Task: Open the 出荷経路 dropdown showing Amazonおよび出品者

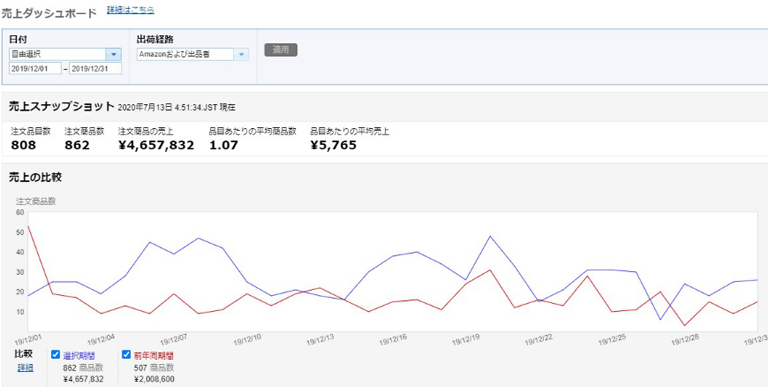Action: point(192,54)
